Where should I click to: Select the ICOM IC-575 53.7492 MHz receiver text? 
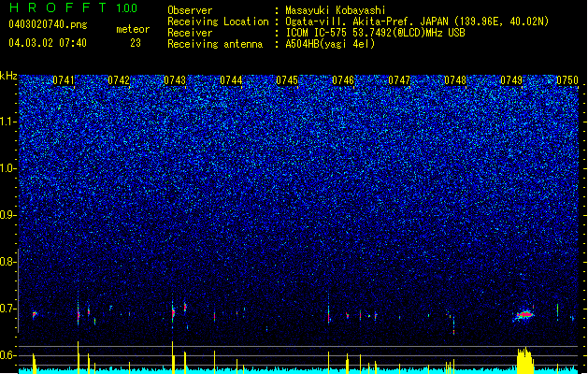pyautogui.click(x=375, y=33)
